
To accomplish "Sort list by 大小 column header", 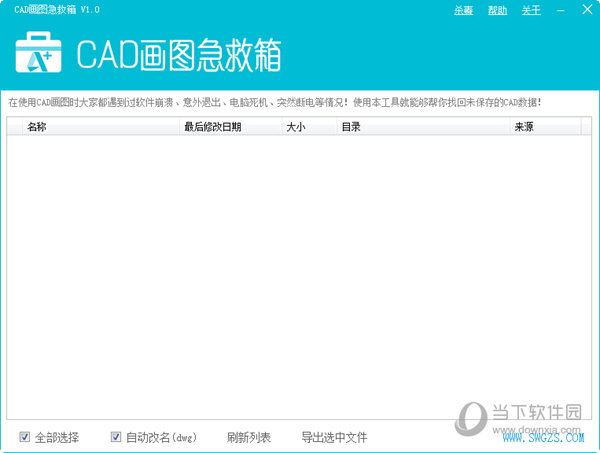I will 309,127.
